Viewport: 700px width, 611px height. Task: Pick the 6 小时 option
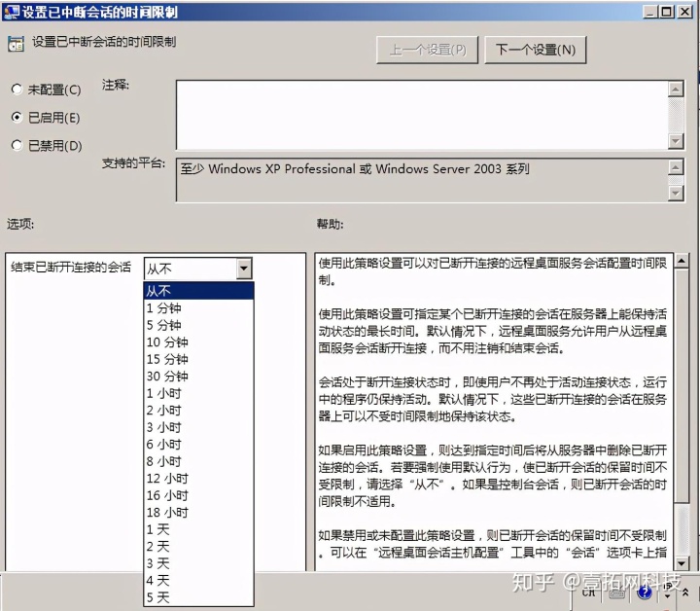(198, 444)
